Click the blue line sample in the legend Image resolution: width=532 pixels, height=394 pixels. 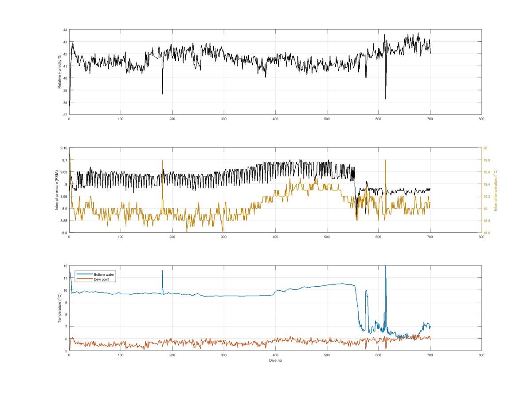[x=85, y=274]
